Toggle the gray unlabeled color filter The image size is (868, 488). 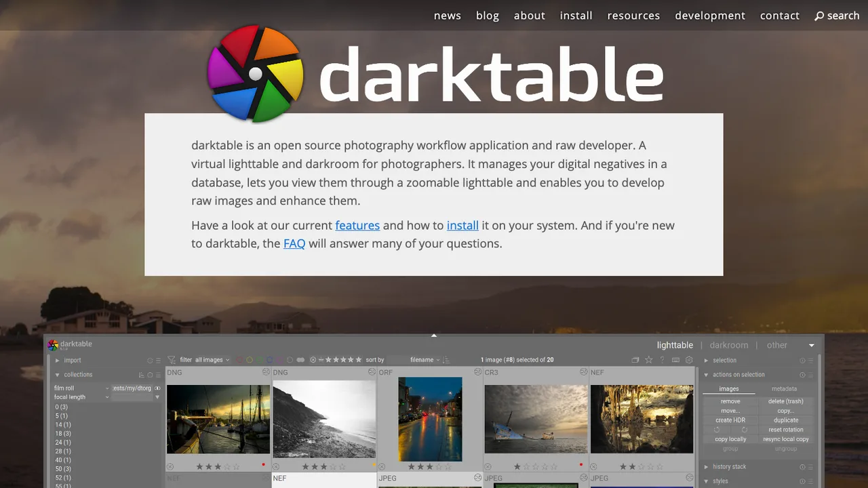(290, 360)
